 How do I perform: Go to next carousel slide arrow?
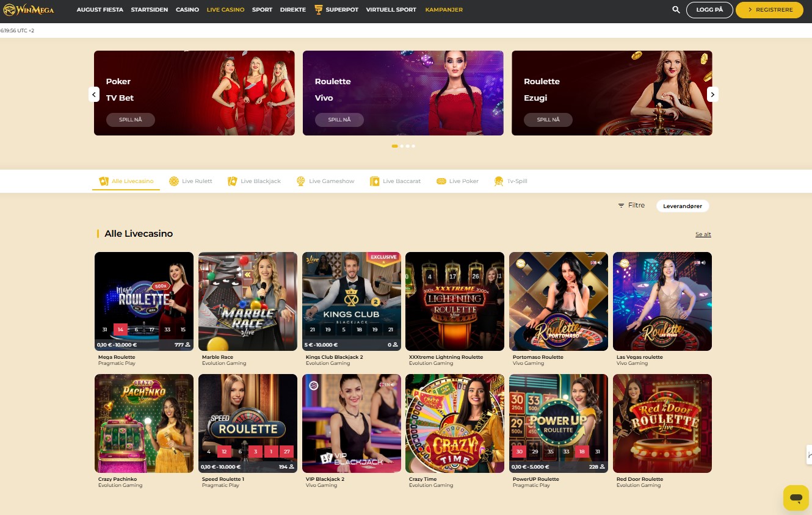712,95
